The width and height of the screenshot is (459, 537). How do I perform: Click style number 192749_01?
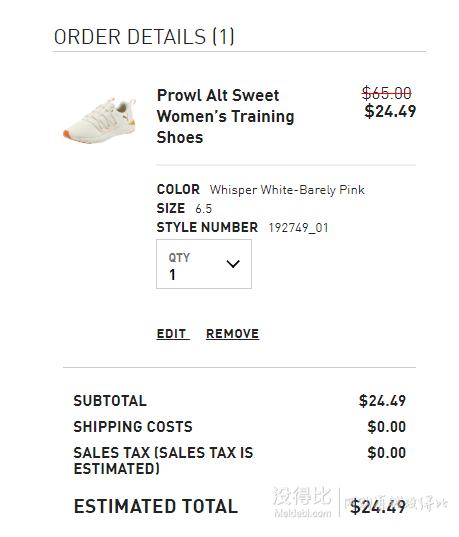click(298, 228)
